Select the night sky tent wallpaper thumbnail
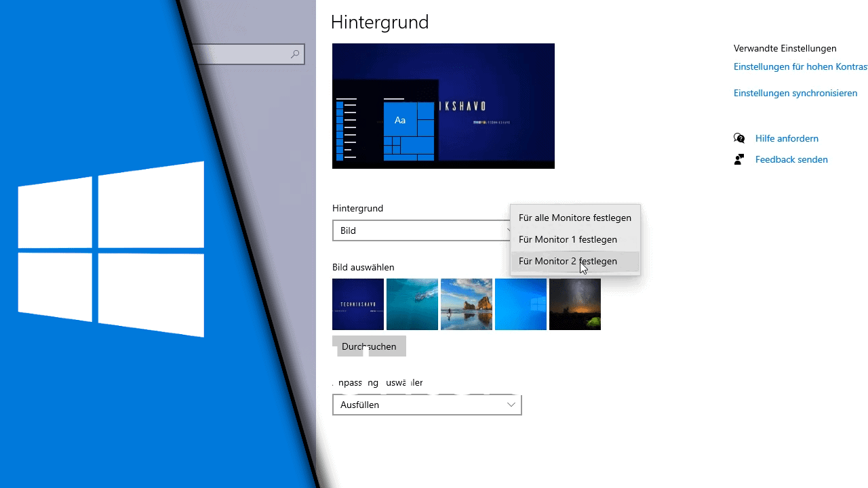Screen dimensions: 868x488 click(x=575, y=304)
